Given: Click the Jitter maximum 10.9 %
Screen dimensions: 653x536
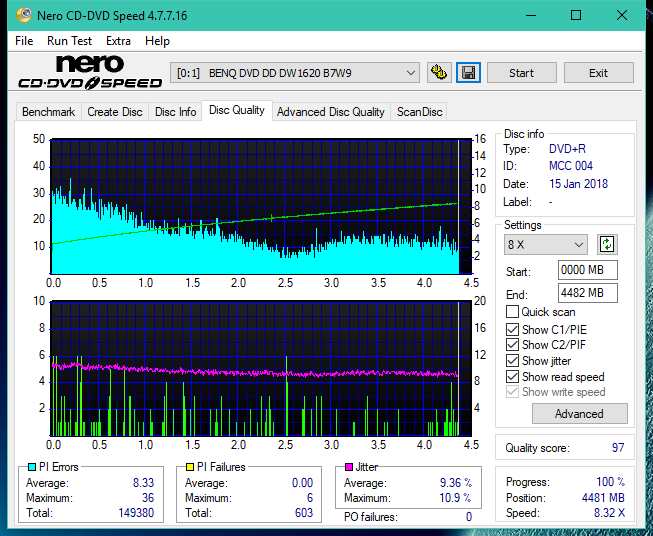Looking at the screenshot, I should (x=456, y=498).
